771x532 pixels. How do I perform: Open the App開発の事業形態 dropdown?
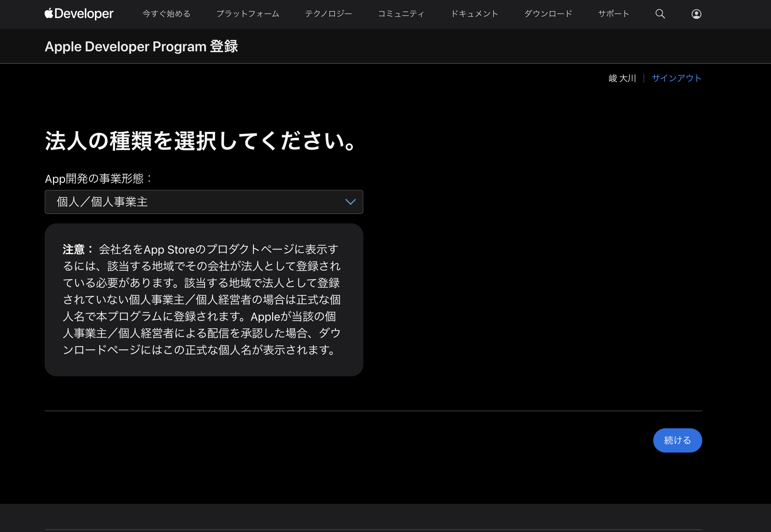click(x=204, y=202)
